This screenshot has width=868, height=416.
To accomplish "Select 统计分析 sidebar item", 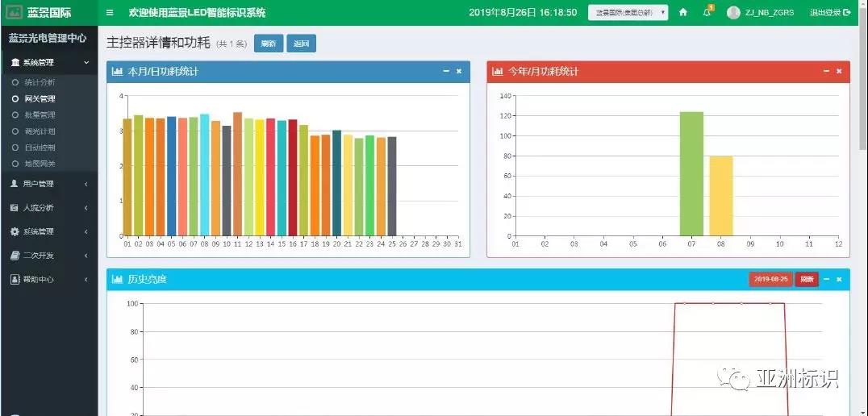I will click(40, 82).
